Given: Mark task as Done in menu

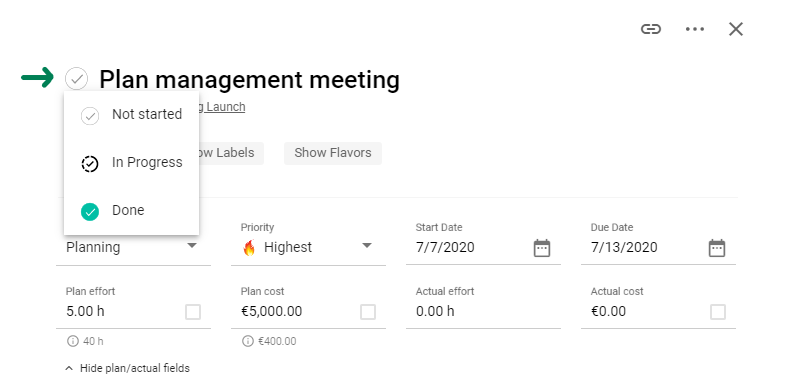Looking at the screenshot, I should (132, 211).
